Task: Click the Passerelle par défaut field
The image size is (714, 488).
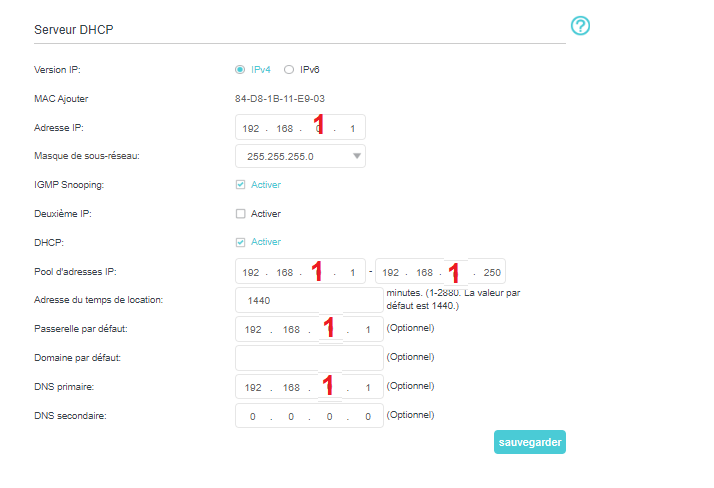Action: point(308,329)
